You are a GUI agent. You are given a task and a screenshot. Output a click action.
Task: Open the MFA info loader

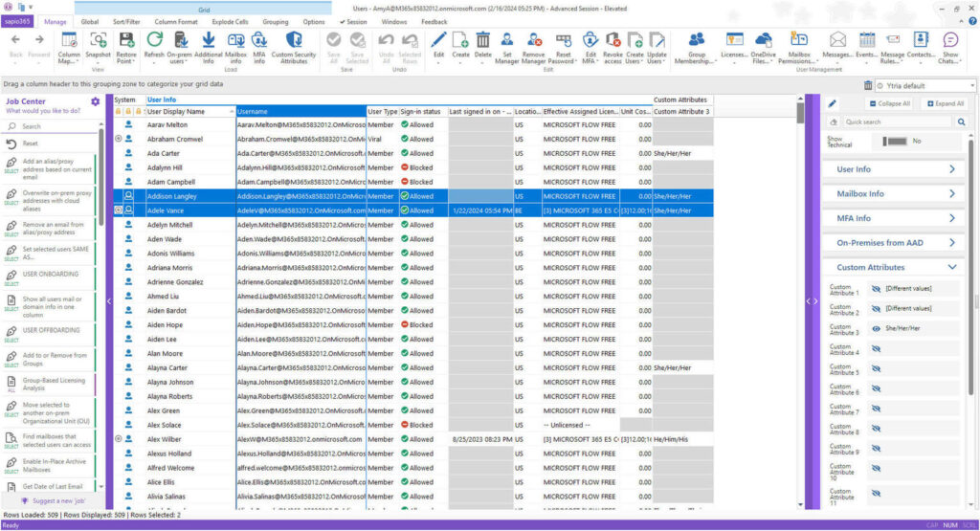[x=259, y=41]
